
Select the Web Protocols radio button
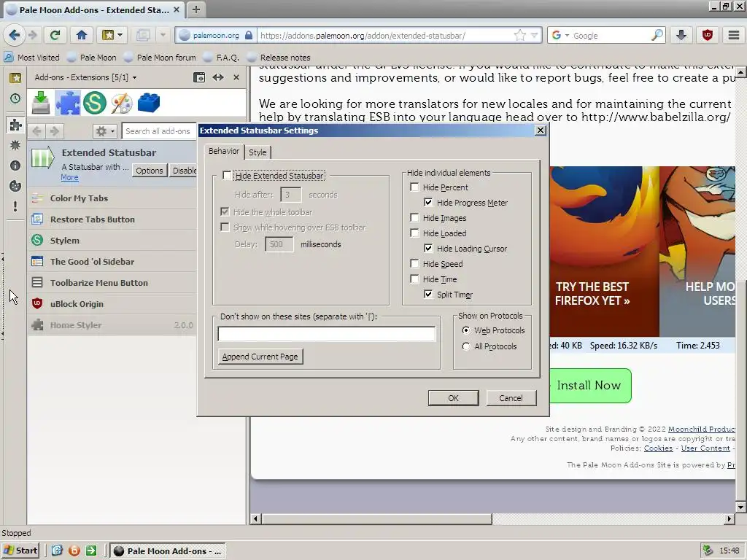(466, 330)
